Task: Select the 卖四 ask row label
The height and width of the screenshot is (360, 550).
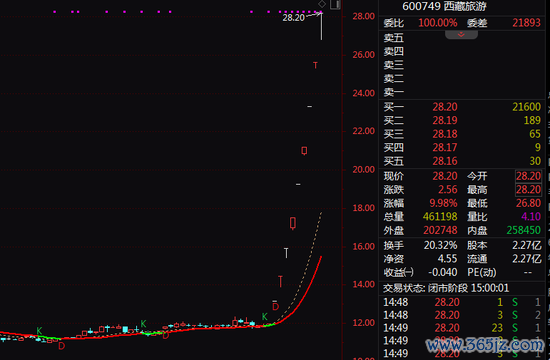Action: pos(393,51)
